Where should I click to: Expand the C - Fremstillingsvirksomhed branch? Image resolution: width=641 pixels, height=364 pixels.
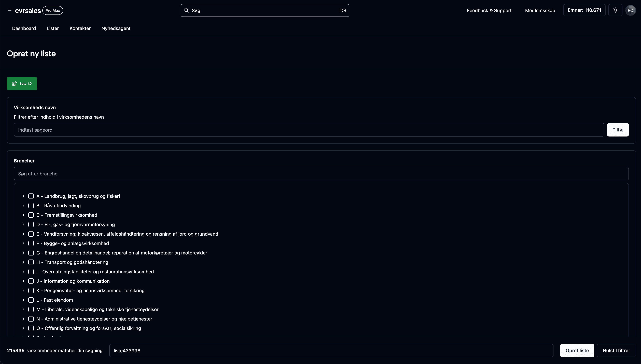(23, 215)
